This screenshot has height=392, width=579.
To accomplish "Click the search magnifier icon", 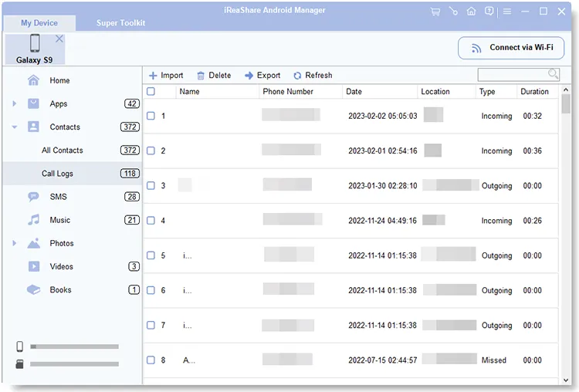I will pyautogui.click(x=553, y=74).
